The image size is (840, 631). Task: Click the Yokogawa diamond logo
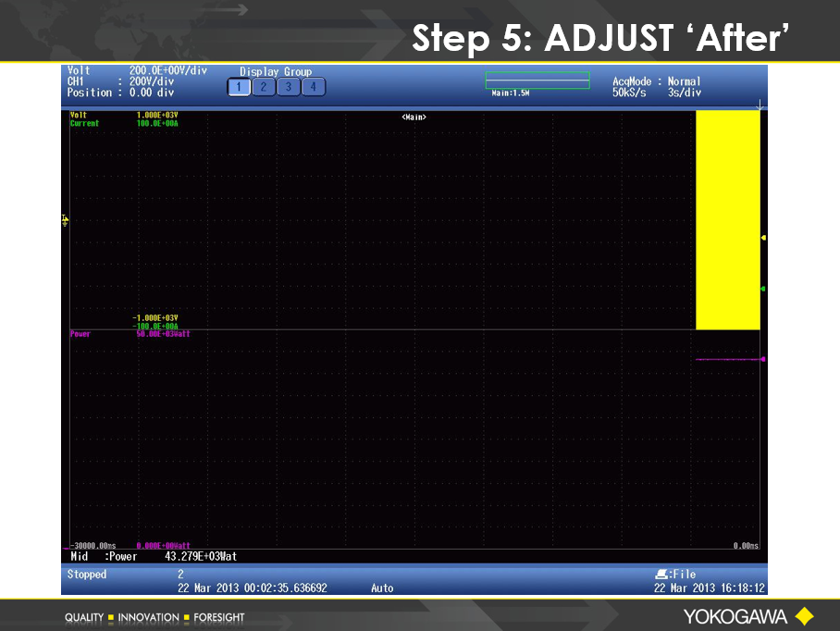(804, 616)
